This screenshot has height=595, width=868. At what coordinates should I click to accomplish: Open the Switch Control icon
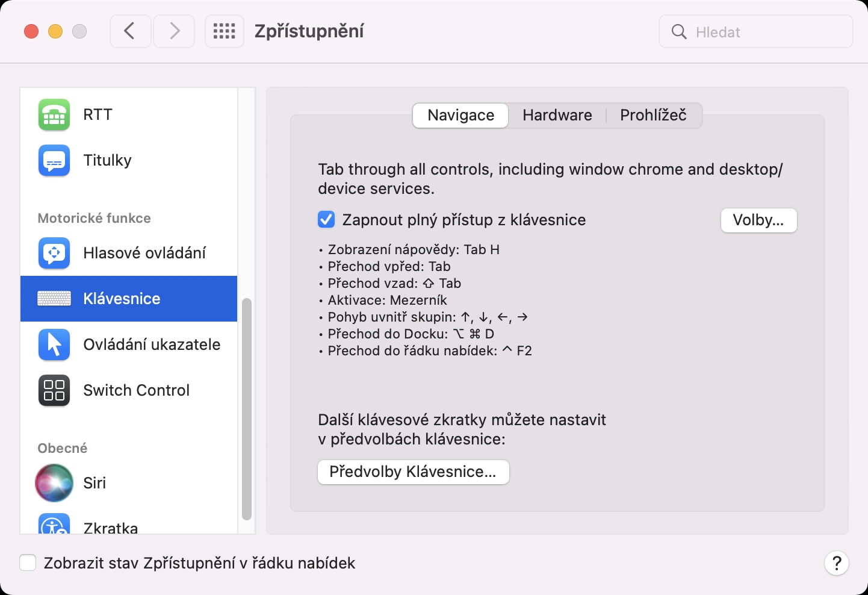(x=54, y=390)
